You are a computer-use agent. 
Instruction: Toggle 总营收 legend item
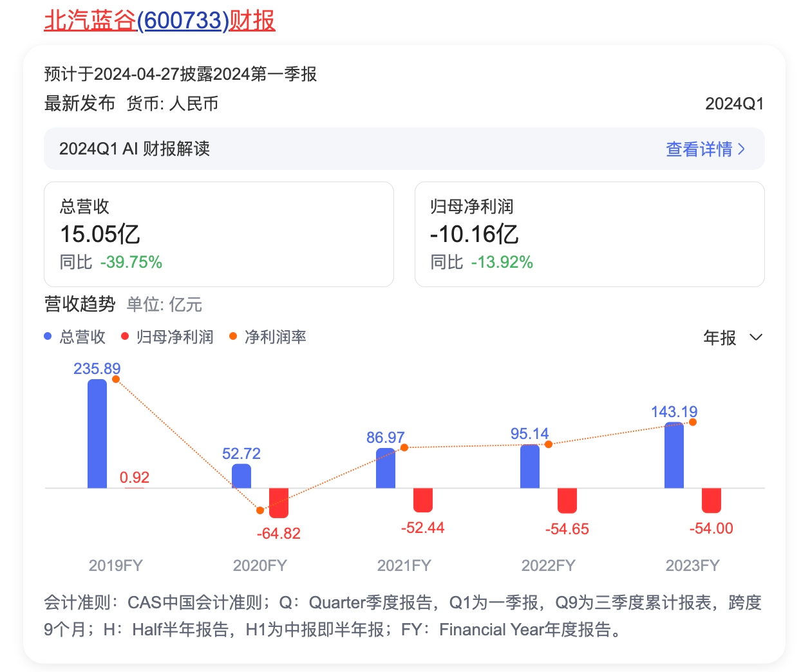[x=75, y=337]
